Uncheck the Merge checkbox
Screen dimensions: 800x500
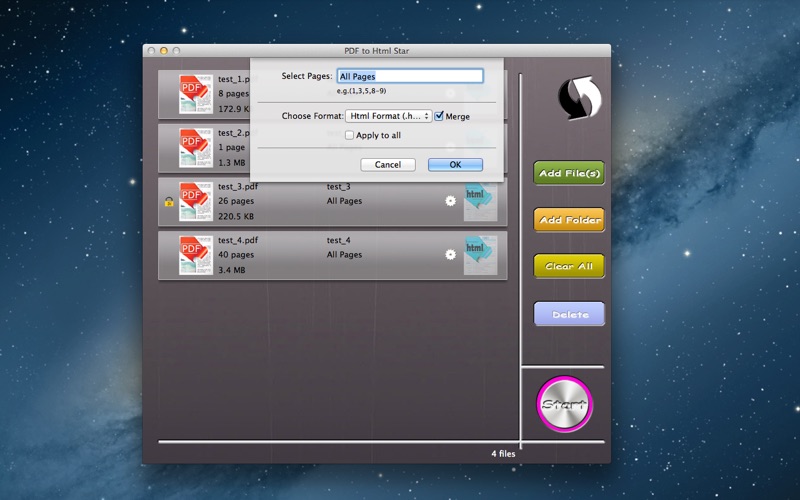pyautogui.click(x=439, y=116)
